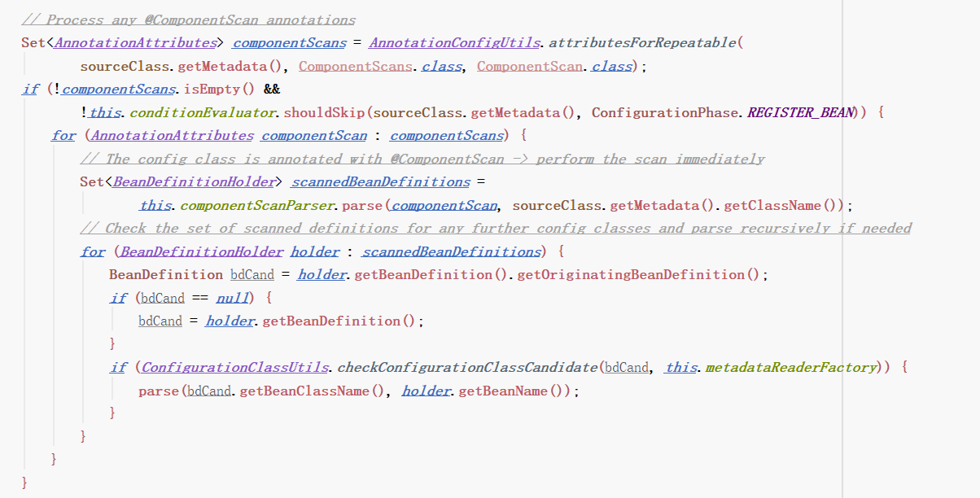The height and width of the screenshot is (498, 980).
Task: Click the BeanDefinition type before the bdCand declaration
Action: [166, 275]
